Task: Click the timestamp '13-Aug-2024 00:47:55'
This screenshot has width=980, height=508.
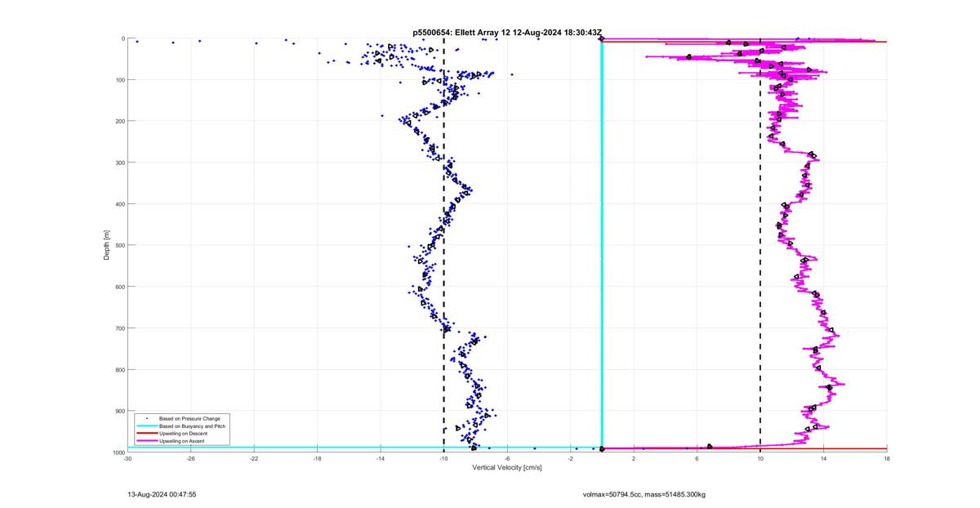Action: coord(162,495)
